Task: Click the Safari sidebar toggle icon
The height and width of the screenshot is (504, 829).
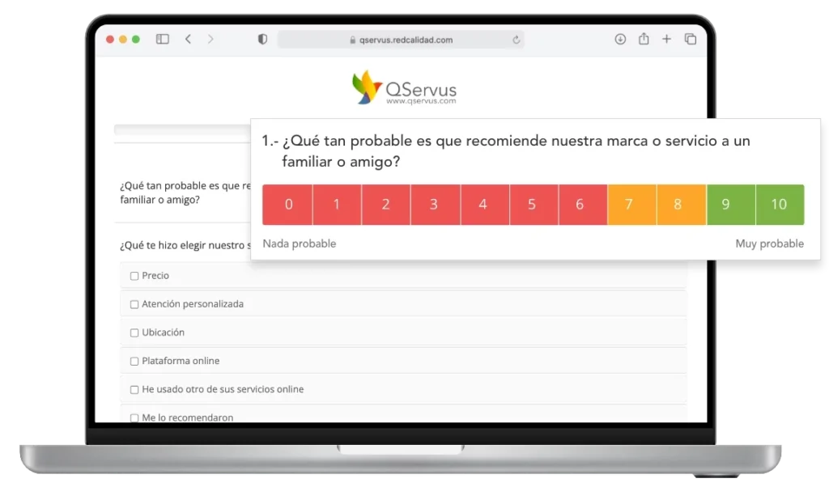Action: tap(163, 39)
